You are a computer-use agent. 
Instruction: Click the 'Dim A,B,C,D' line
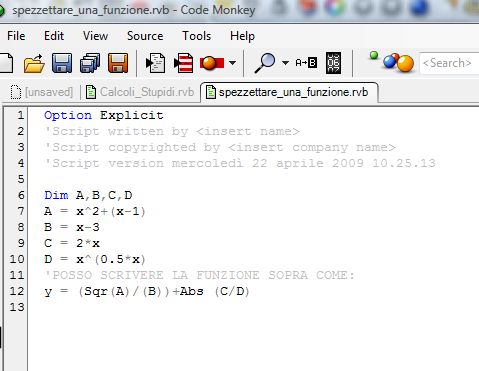(88, 195)
